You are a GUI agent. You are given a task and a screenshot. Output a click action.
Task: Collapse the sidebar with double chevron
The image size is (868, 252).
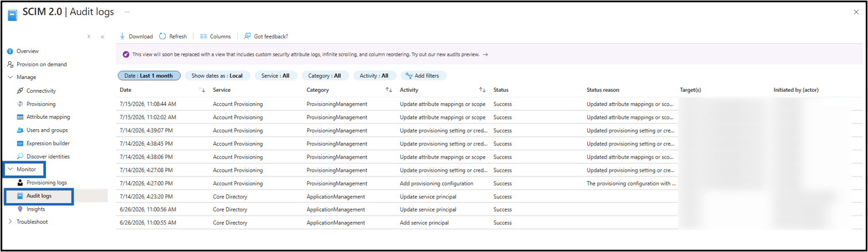102,36
